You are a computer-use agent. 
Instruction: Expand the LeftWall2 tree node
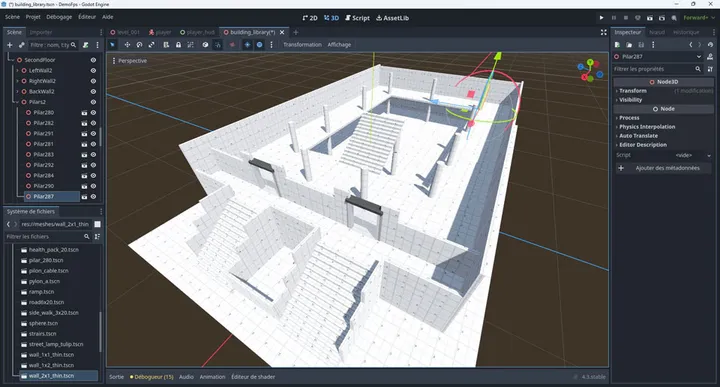click(x=17, y=71)
